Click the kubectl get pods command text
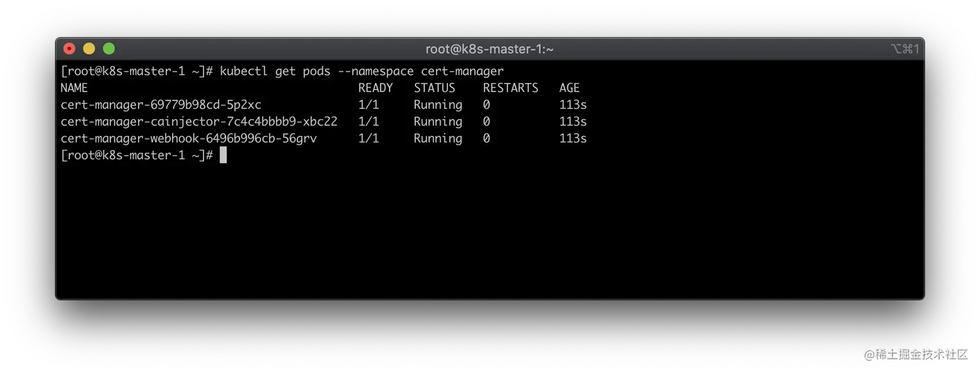980x373 pixels. pos(362,71)
